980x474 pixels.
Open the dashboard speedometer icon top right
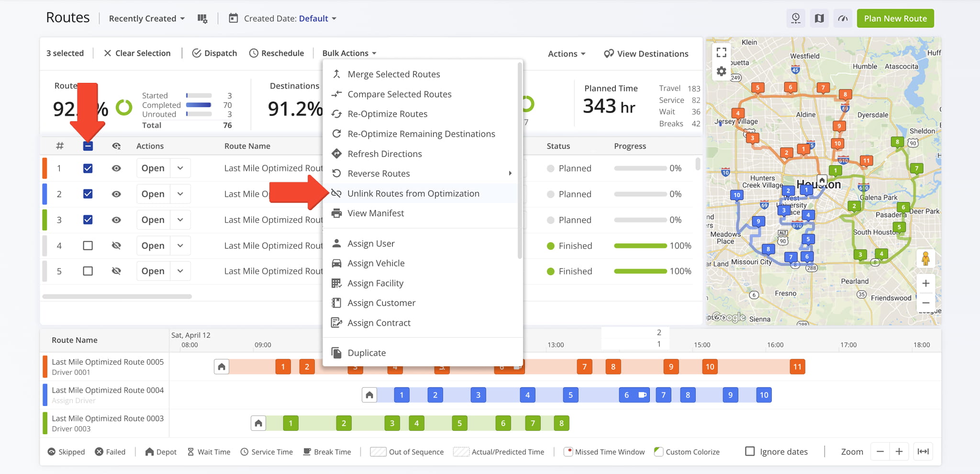point(843,18)
